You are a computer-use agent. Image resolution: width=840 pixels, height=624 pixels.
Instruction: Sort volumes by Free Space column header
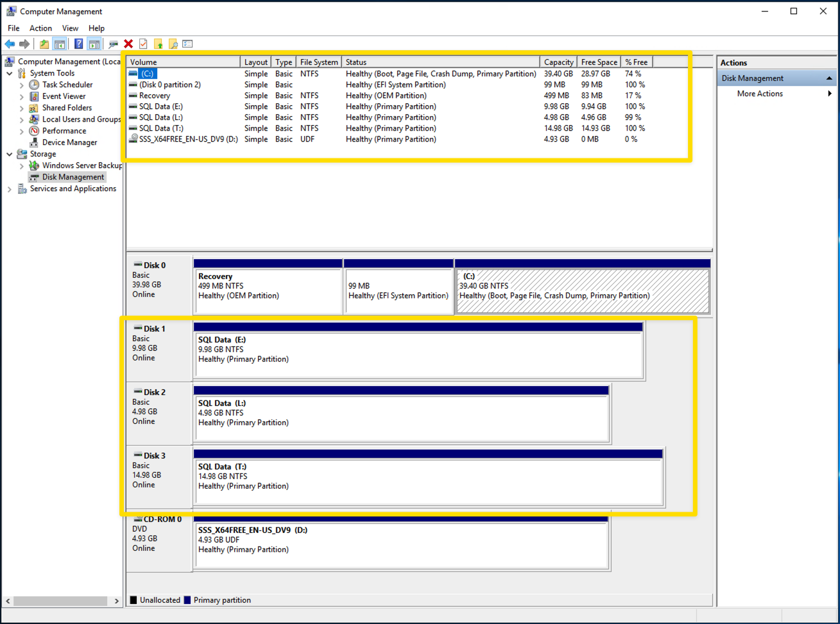tap(599, 62)
